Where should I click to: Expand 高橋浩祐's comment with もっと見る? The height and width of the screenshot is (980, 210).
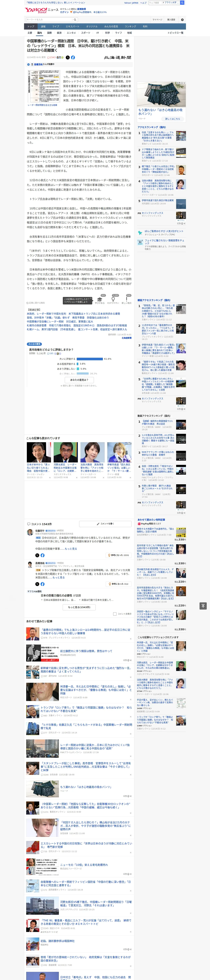(59, 578)
